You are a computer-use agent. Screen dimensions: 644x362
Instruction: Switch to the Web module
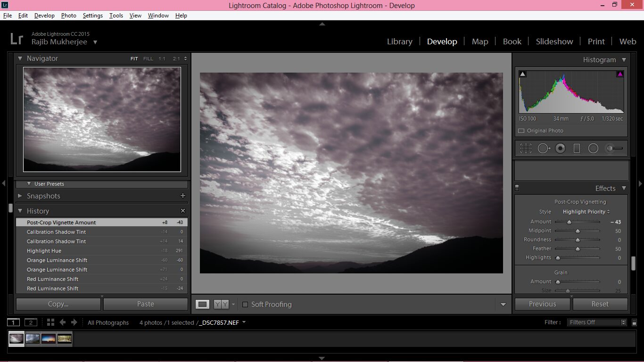(x=627, y=41)
